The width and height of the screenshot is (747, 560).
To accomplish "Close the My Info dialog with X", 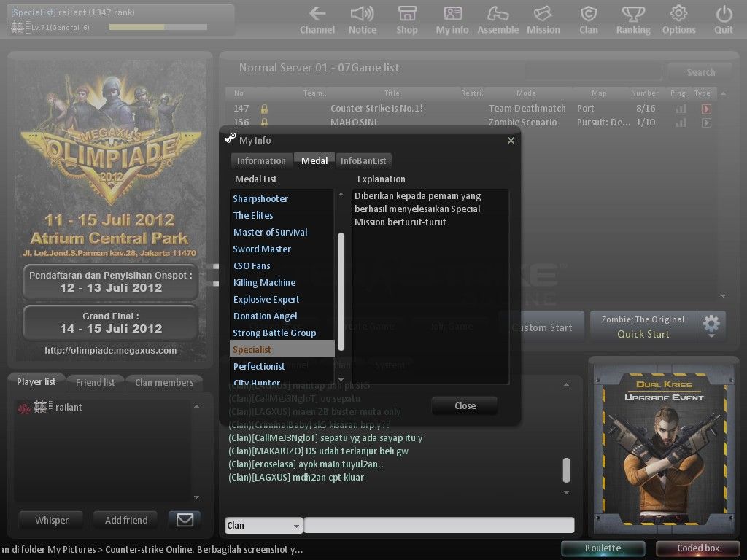I will (x=511, y=141).
